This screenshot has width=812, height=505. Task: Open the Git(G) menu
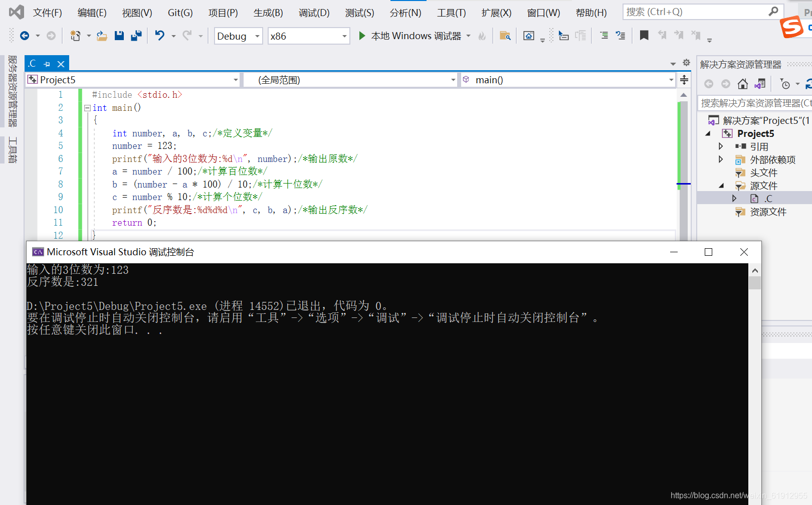coord(180,13)
